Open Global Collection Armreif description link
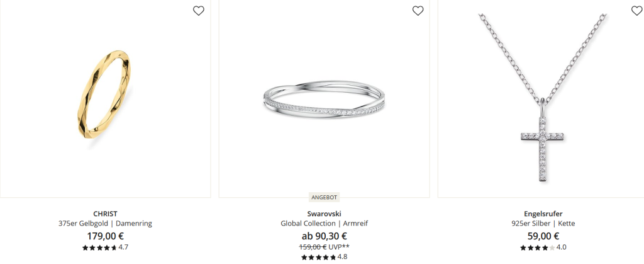This screenshot has width=644, height=264. pyautogui.click(x=324, y=224)
